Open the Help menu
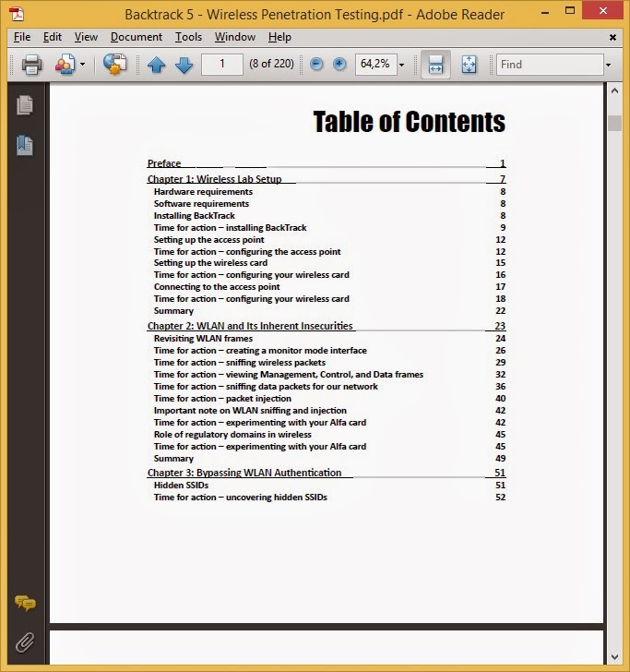630x672 pixels. 279,37
